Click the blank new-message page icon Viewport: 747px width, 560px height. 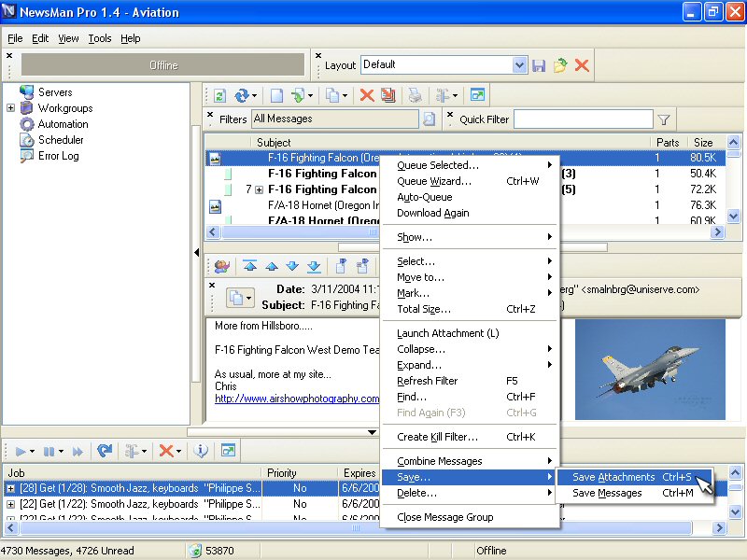276,96
